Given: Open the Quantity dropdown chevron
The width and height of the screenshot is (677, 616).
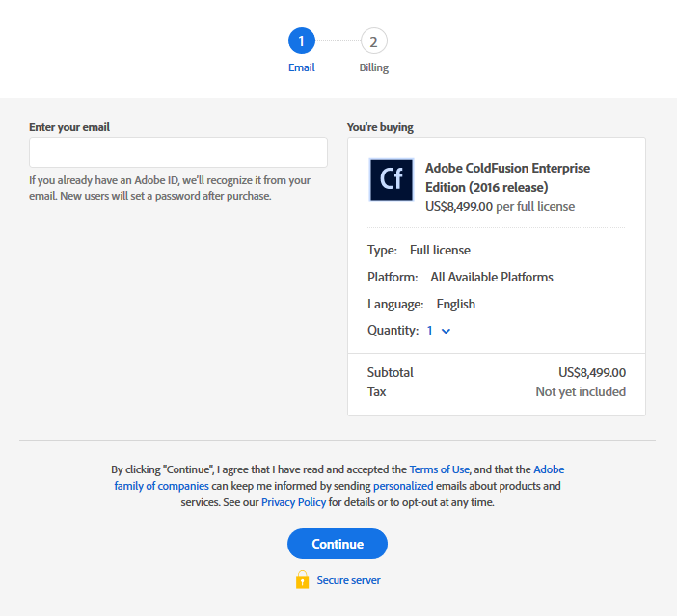Looking at the screenshot, I should pyautogui.click(x=446, y=331).
